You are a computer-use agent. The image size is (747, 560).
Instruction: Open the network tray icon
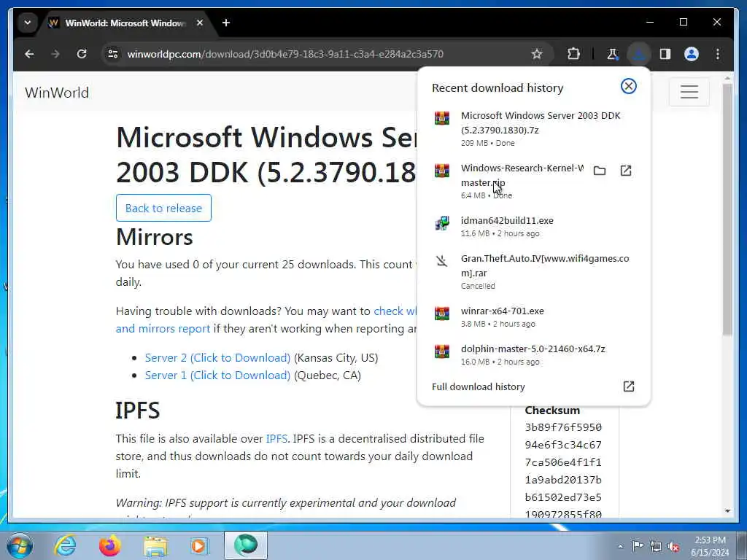[656, 547]
